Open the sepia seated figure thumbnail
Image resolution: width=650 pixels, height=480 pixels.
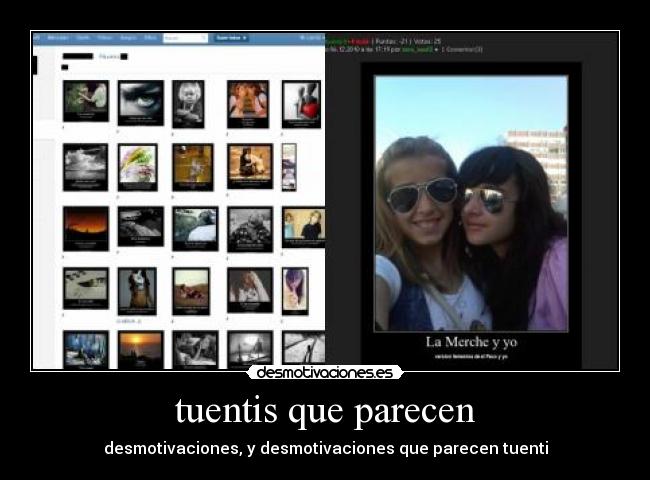250,166
